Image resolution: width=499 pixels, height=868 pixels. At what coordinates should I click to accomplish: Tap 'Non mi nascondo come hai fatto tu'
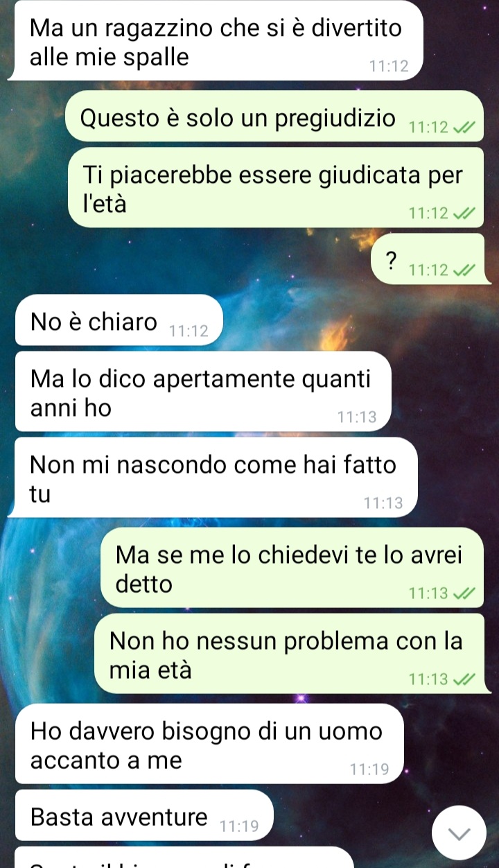point(216,477)
